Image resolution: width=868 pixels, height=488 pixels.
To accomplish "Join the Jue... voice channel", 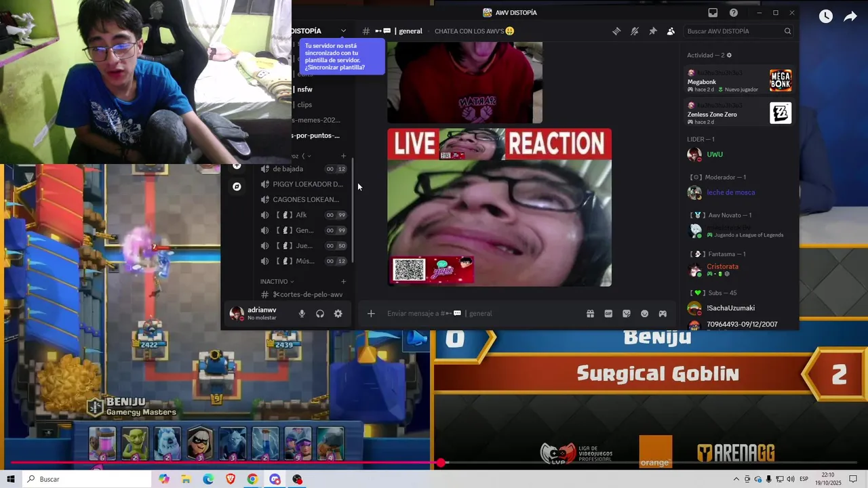I will 304,246.
